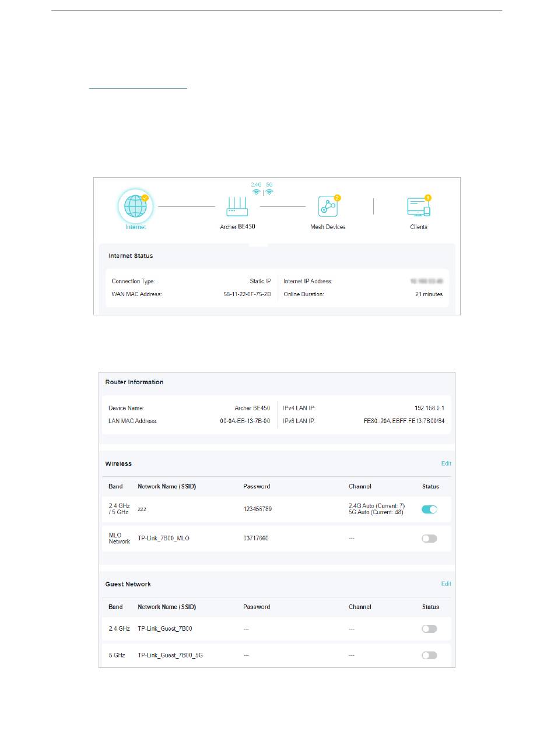Click the Online Duration label
Screen dimensions: 554x756
pos(304,294)
